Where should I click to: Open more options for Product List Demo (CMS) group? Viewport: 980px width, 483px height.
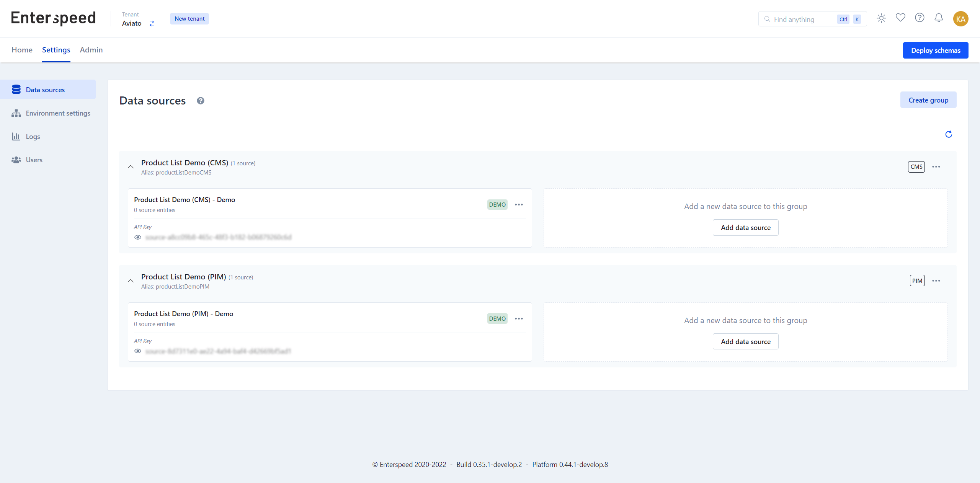[936, 167]
